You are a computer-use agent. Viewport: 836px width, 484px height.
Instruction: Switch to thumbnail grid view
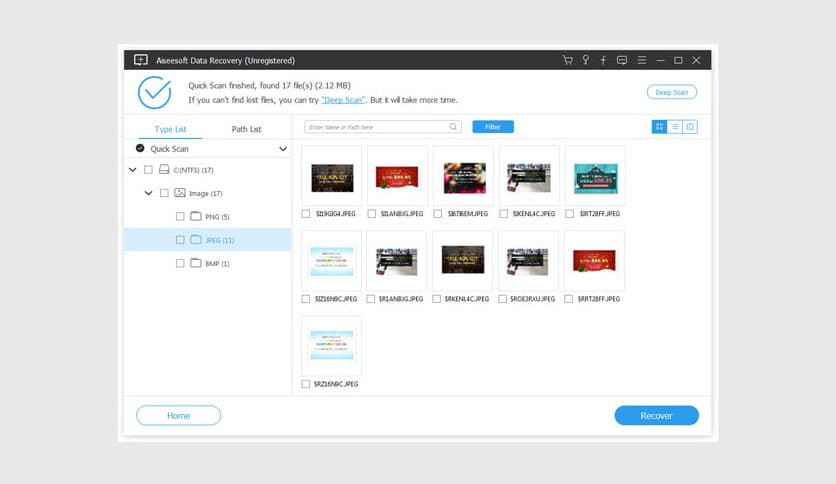659,127
